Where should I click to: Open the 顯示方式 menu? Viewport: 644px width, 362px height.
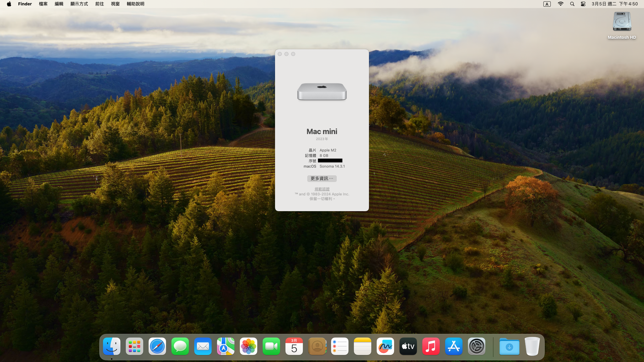tap(79, 4)
